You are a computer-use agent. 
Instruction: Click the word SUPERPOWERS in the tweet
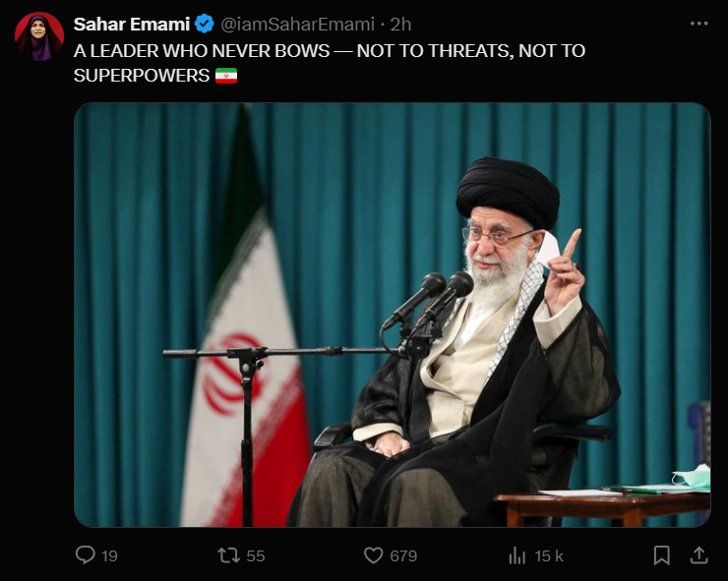(141, 76)
